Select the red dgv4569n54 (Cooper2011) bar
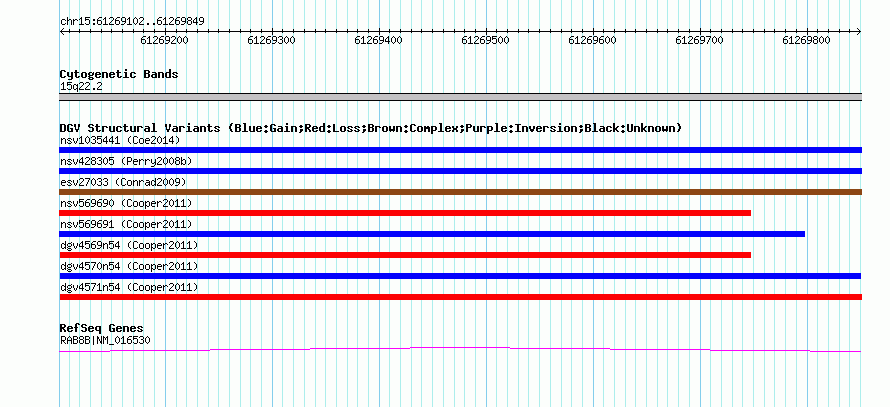The height and width of the screenshot is (407, 890). [405, 255]
